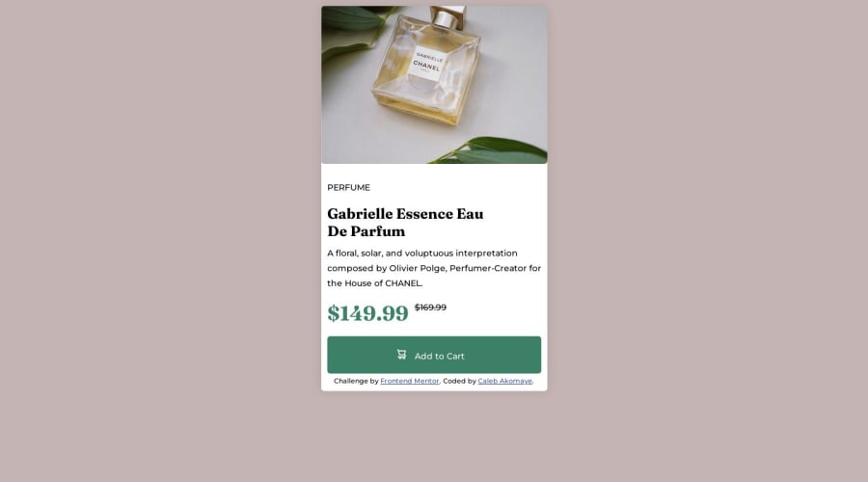The height and width of the screenshot is (482, 868).
Task: Click the 'House of CHANEL' text in the description
Action: pos(383,283)
